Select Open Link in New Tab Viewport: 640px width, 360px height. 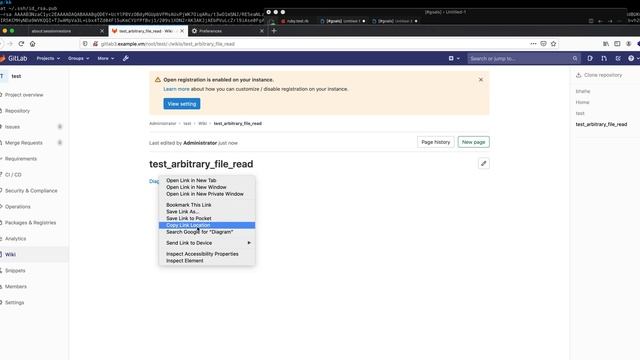pyautogui.click(x=207, y=180)
